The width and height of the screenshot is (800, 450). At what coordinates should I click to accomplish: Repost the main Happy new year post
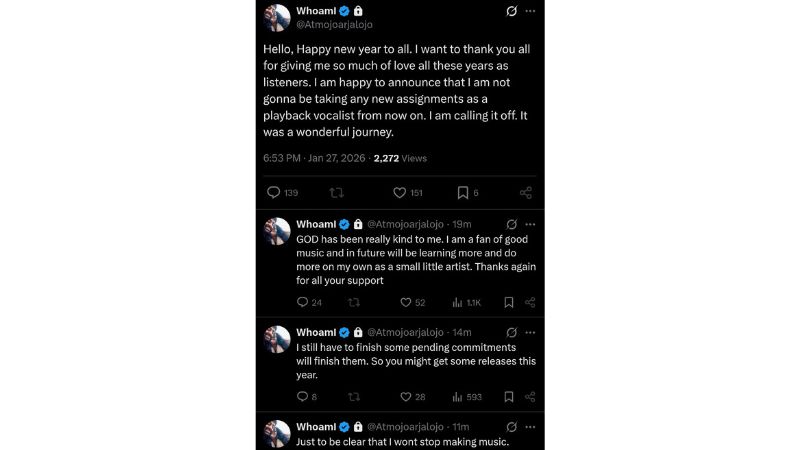tap(336, 193)
